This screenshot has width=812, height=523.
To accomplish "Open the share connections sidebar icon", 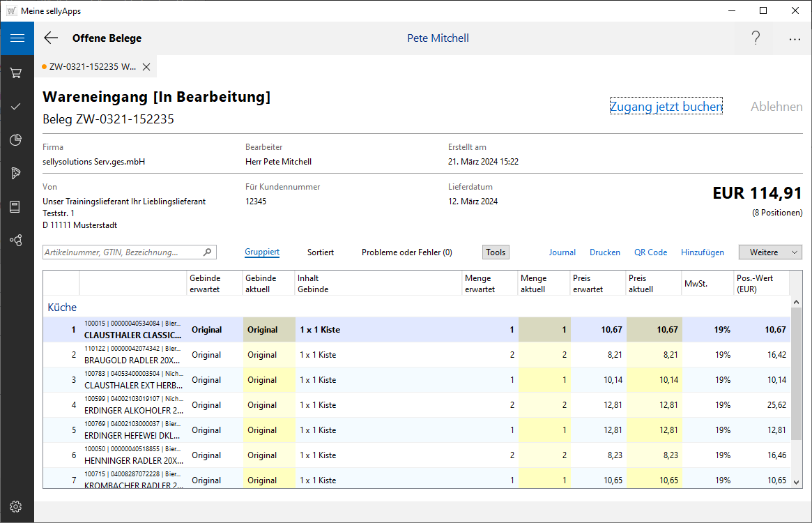I will [16, 240].
